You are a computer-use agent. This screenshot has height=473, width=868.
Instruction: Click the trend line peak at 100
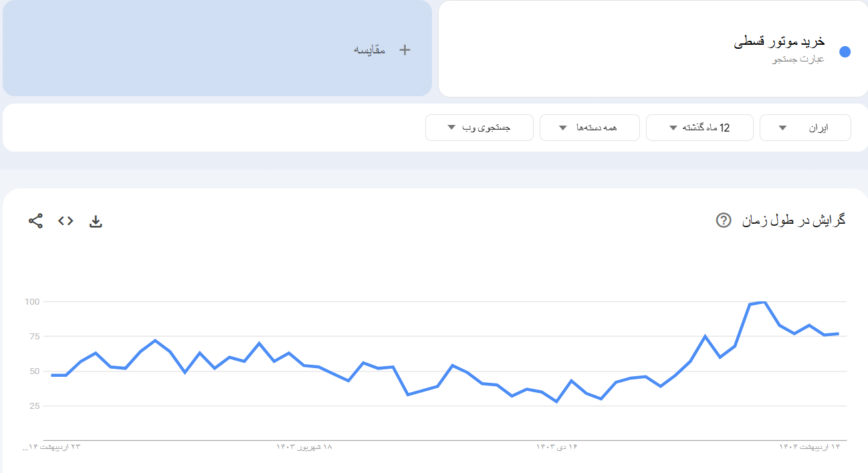click(764, 303)
